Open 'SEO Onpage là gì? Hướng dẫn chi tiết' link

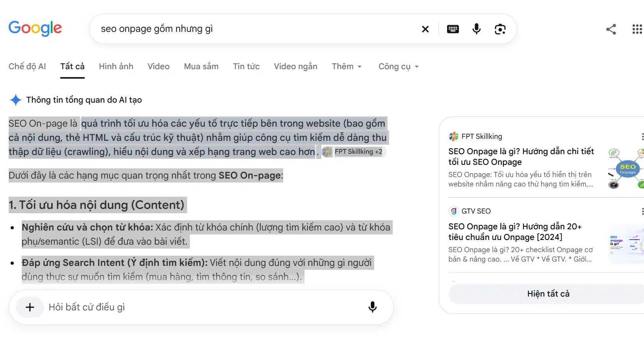click(521, 157)
